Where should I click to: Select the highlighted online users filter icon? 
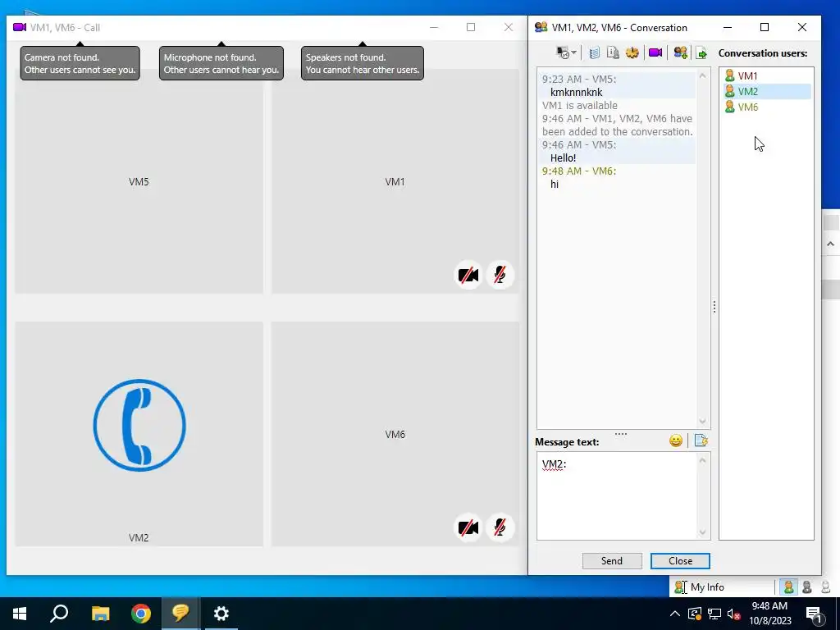pos(788,587)
